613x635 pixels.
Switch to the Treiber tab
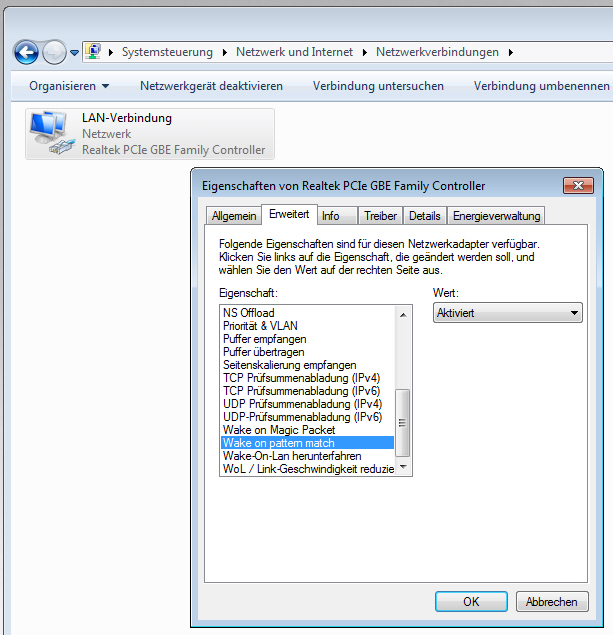tap(380, 216)
